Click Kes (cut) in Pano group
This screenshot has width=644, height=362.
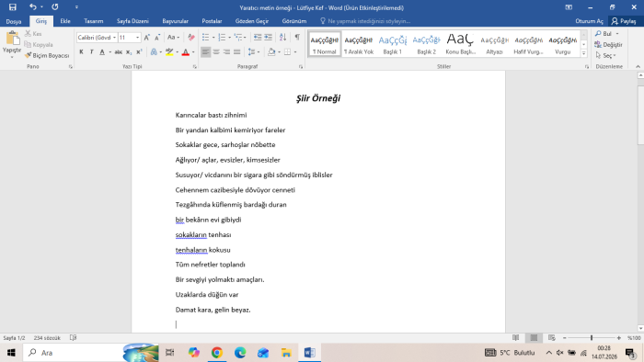pyautogui.click(x=33, y=34)
